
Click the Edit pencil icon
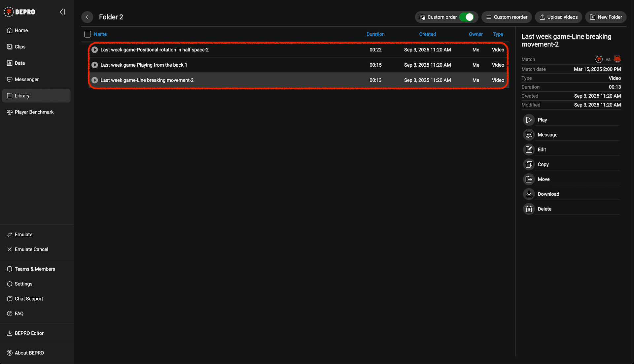[x=529, y=149]
